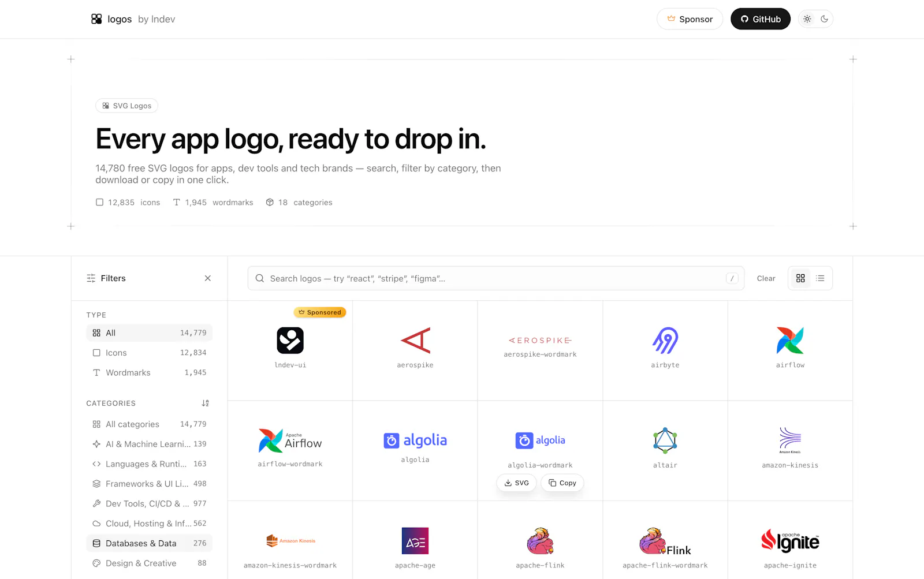Download algolia-wordmark as SVG

(517, 483)
